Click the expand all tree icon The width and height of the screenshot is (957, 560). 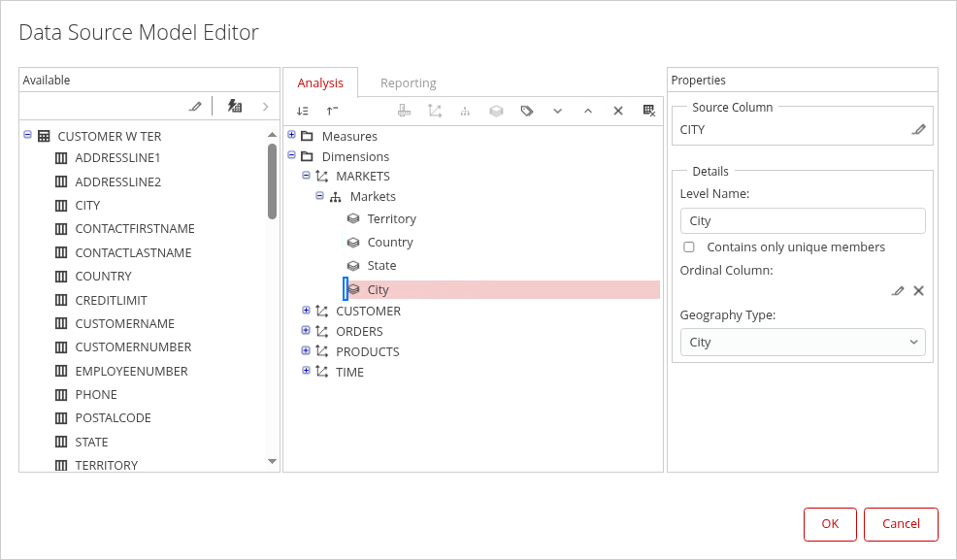coord(302,111)
